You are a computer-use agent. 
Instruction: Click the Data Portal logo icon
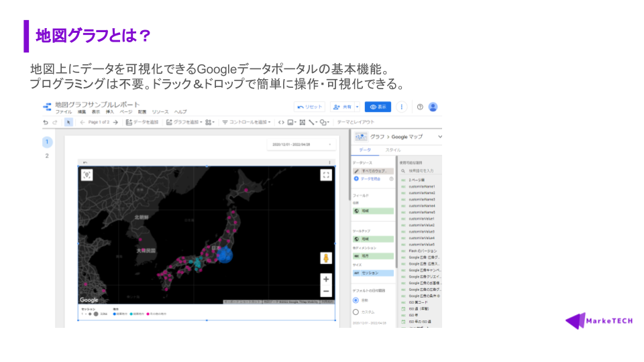click(47, 107)
